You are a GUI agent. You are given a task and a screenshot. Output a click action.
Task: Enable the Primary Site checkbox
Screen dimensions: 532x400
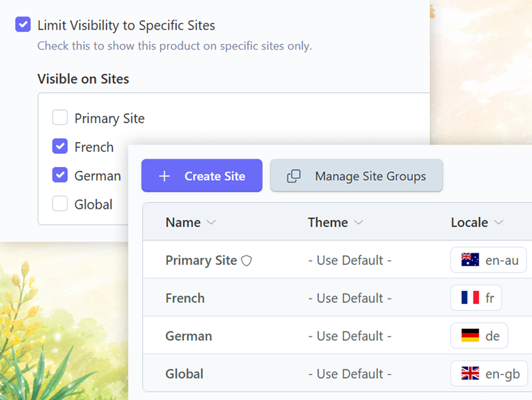coord(60,118)
